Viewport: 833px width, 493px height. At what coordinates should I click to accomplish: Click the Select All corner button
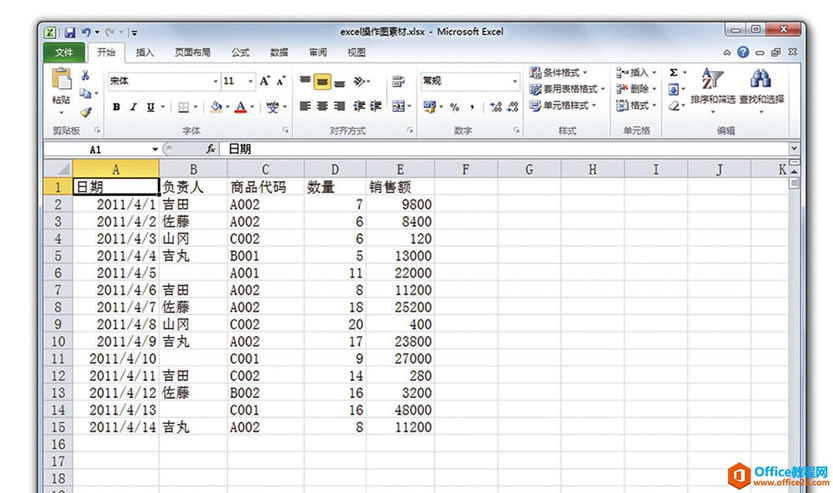58,169
